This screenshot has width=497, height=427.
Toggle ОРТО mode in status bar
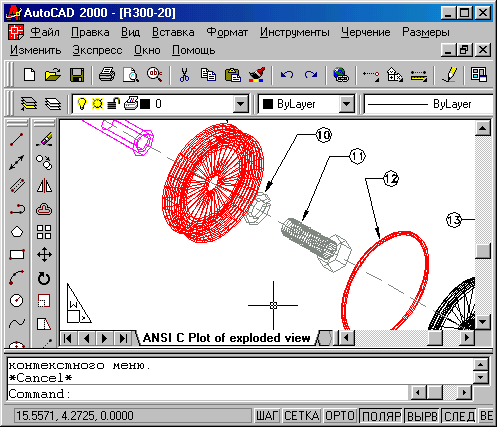pos(340,416)
